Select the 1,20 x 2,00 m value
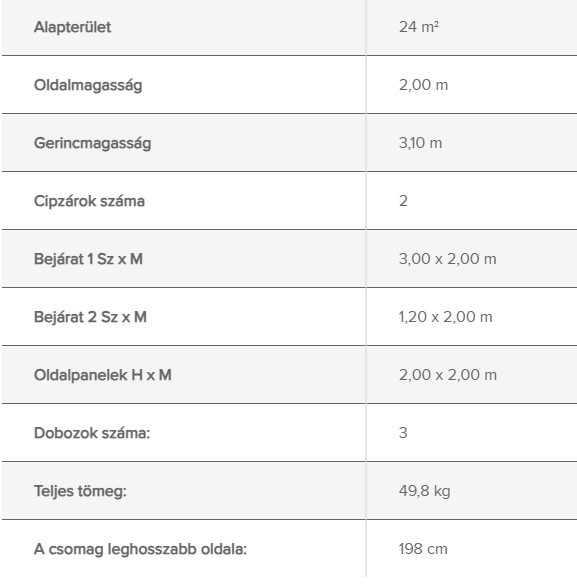 446,317
